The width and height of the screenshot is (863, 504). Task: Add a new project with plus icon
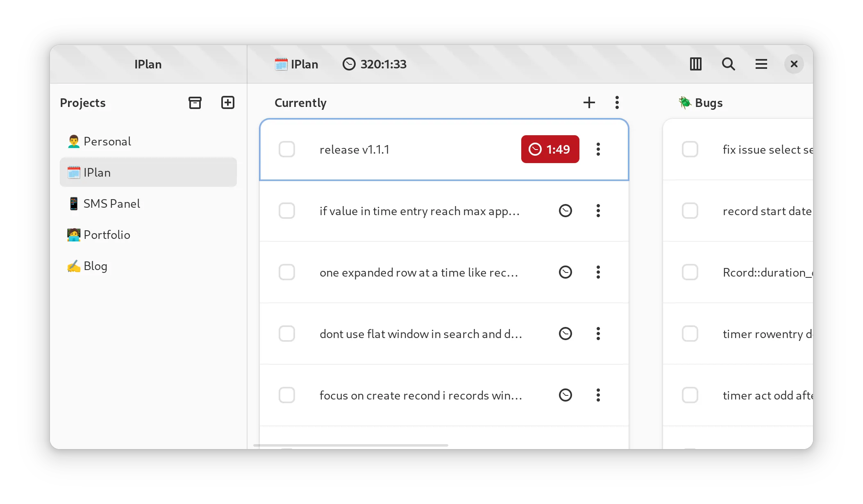coord(228,102)
